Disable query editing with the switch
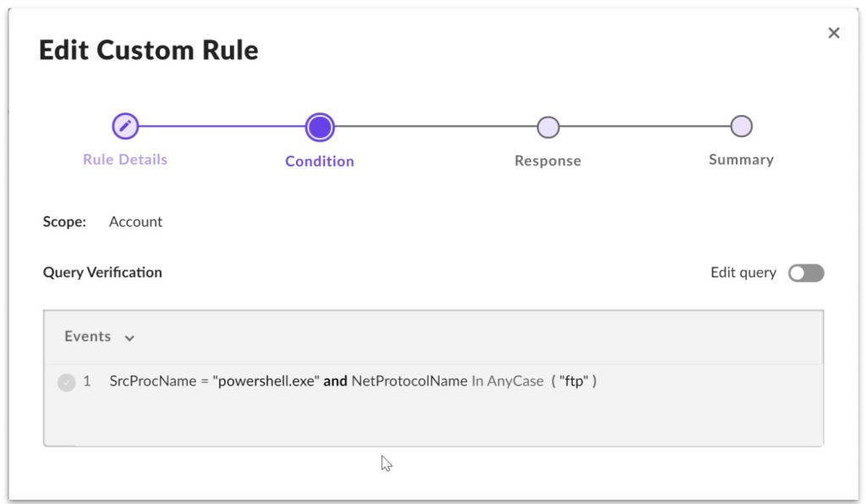 805,272
